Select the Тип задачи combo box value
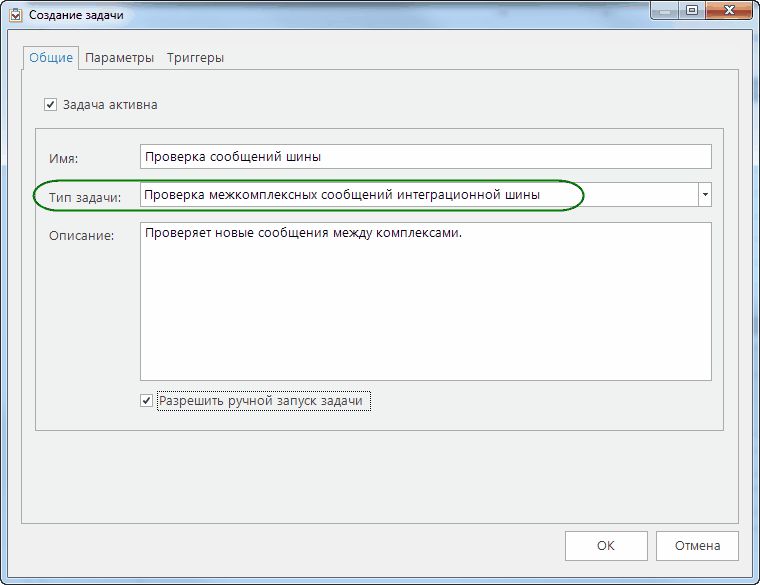The width and height of the screenshot is (760, 585). tap(418, 195)
